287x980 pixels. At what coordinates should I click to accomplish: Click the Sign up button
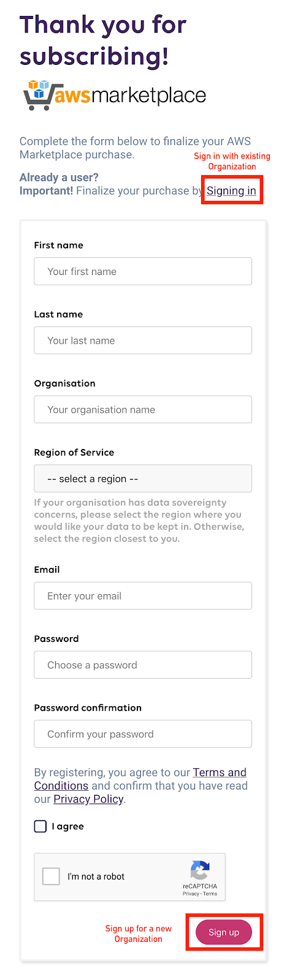tap(224, 932)
